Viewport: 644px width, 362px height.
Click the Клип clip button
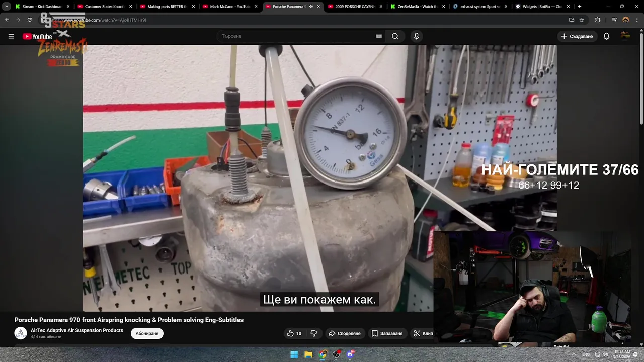click(423, 333)
